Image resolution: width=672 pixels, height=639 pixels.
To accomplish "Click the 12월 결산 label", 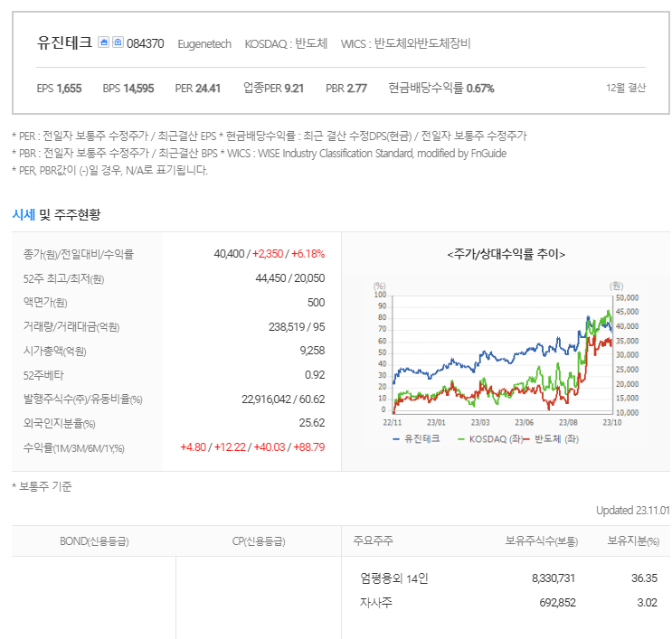I will click(626, 88).
